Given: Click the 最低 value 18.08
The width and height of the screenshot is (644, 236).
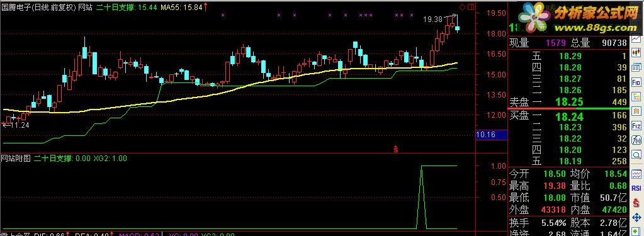Looking at the screenshot, I should tap(554, 198).
